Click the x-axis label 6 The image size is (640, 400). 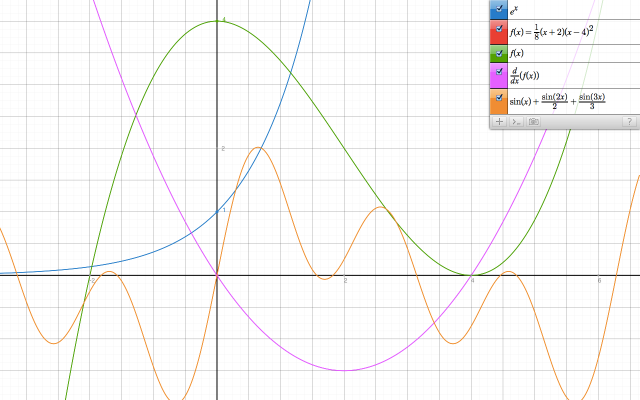599,280
